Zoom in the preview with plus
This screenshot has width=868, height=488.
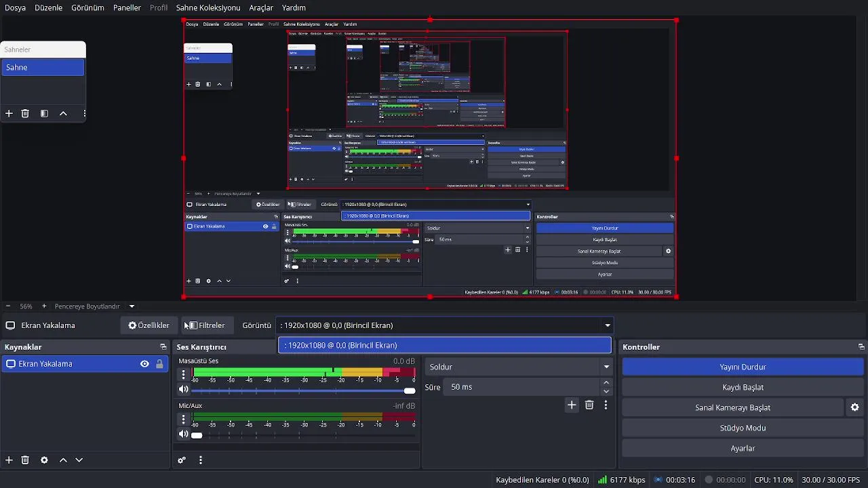click(x=44, y=306)
